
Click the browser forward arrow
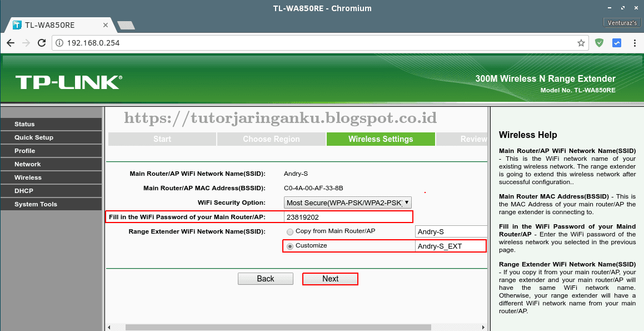tap(26, 43)
